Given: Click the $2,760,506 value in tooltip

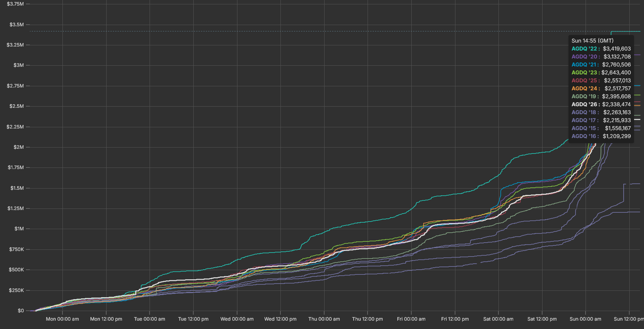Looking at the screenshot, I should point(617,64).
